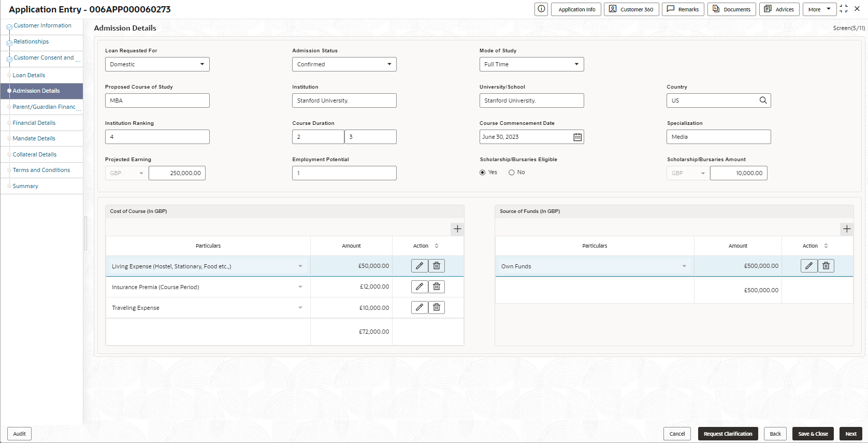Click the Next button

851,434
